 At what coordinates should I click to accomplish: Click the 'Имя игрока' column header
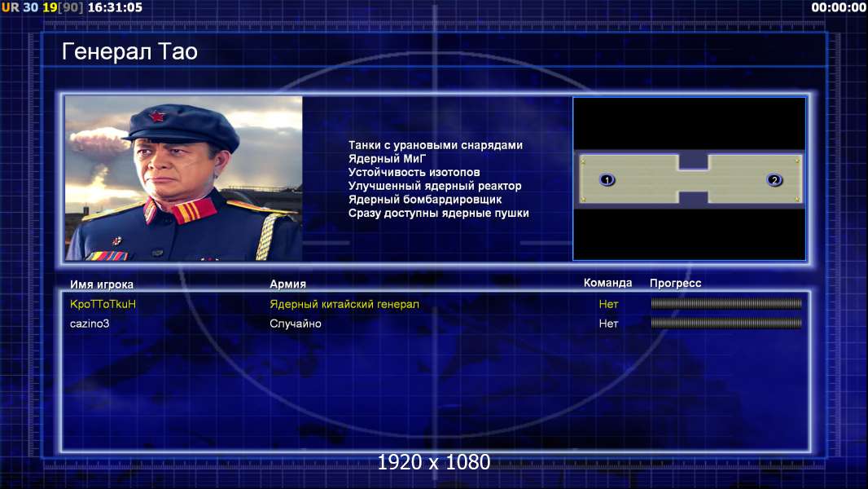101,284
